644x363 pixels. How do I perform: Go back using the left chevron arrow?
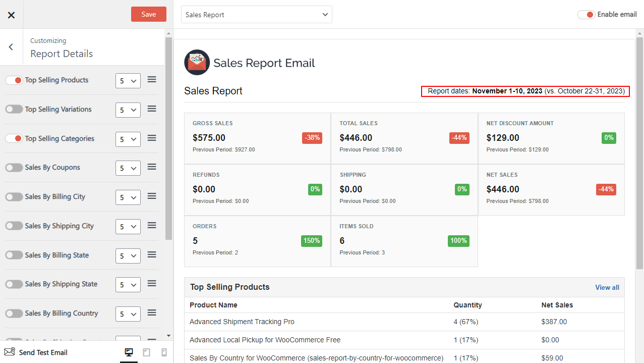pos(11,47)
